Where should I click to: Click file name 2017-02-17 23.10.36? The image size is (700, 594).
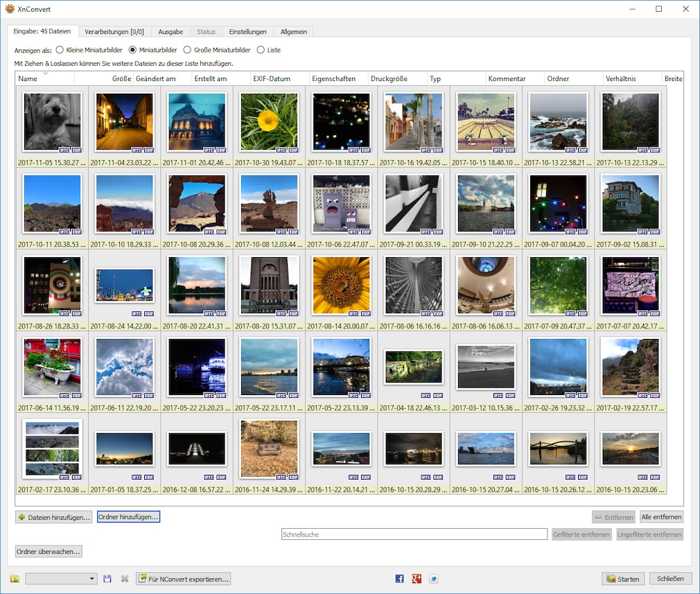click(52, 489)
